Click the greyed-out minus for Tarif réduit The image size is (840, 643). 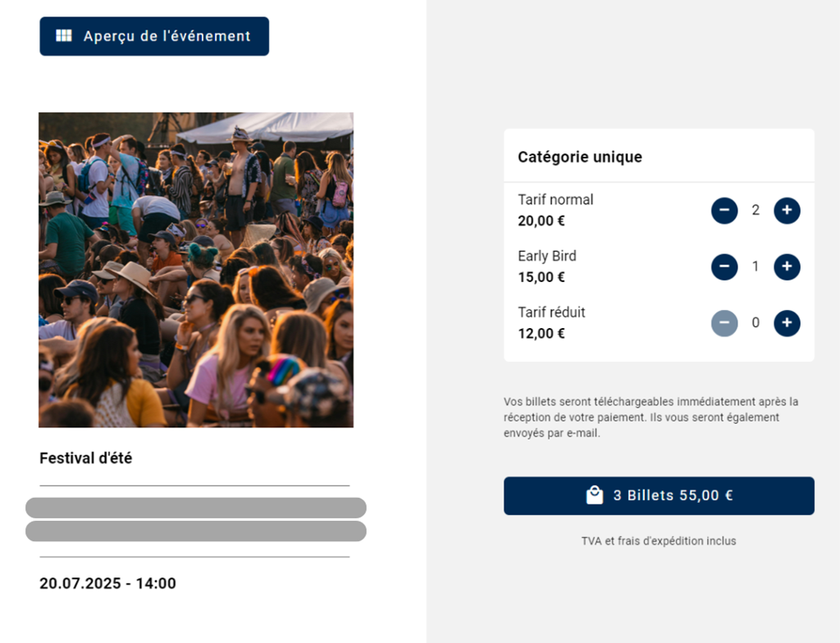pos(724,323)
